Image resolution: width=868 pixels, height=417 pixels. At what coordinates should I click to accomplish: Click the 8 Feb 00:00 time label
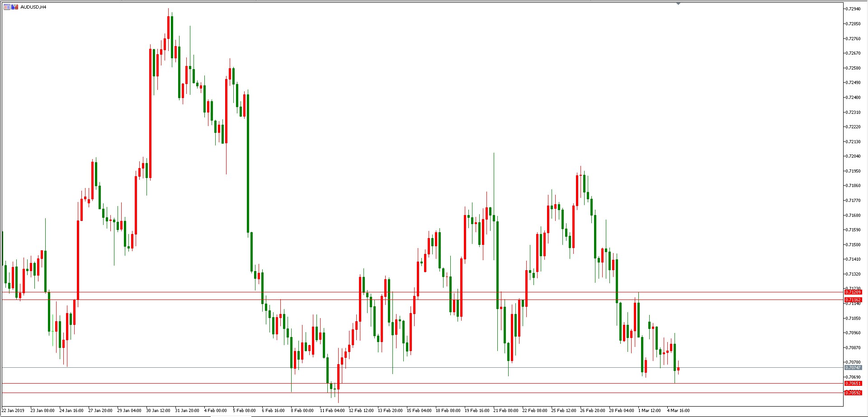click(x=302, y=411)
